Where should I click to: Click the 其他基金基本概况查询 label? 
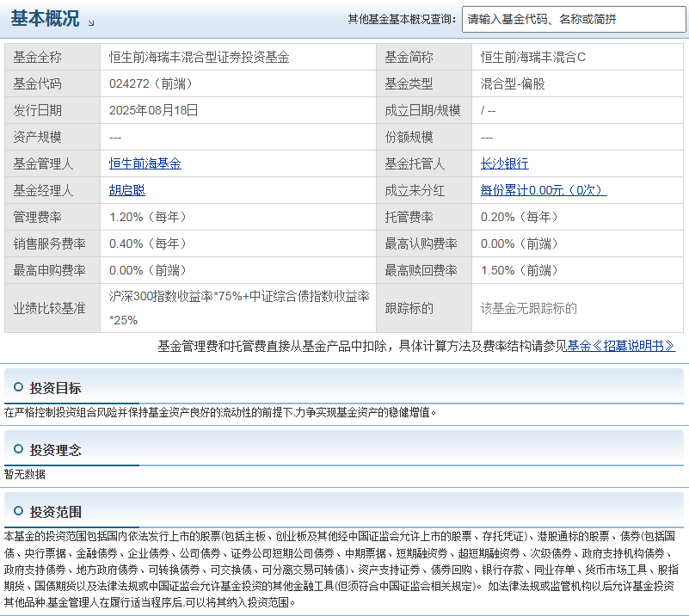[402, 19]
